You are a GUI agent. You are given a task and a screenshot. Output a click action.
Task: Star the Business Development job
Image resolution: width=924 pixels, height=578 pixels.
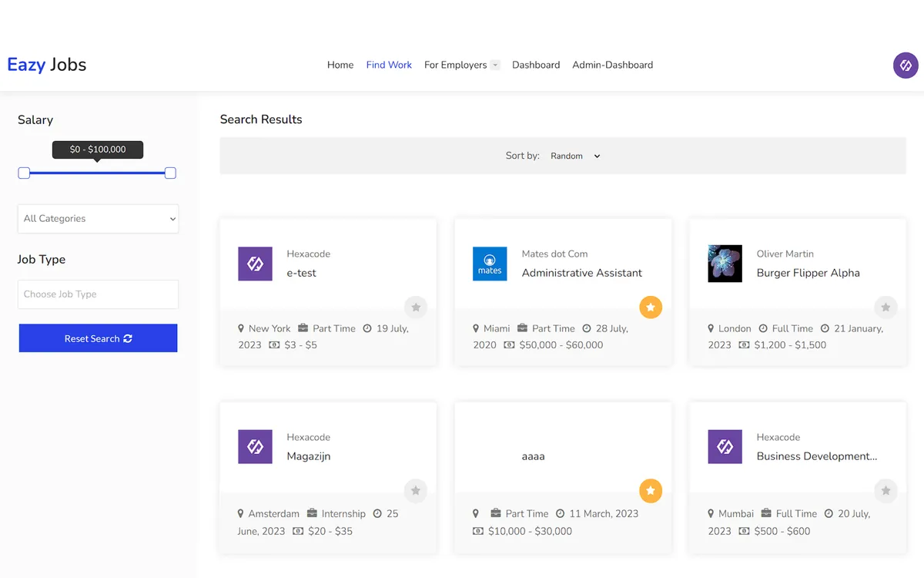click(x=885, y=490)
